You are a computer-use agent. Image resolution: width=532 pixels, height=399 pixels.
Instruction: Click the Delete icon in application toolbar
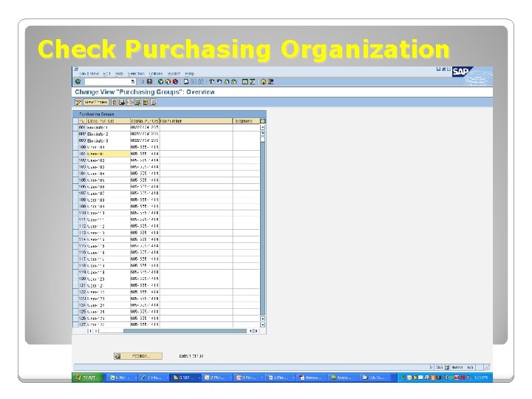tap(122, 102)
